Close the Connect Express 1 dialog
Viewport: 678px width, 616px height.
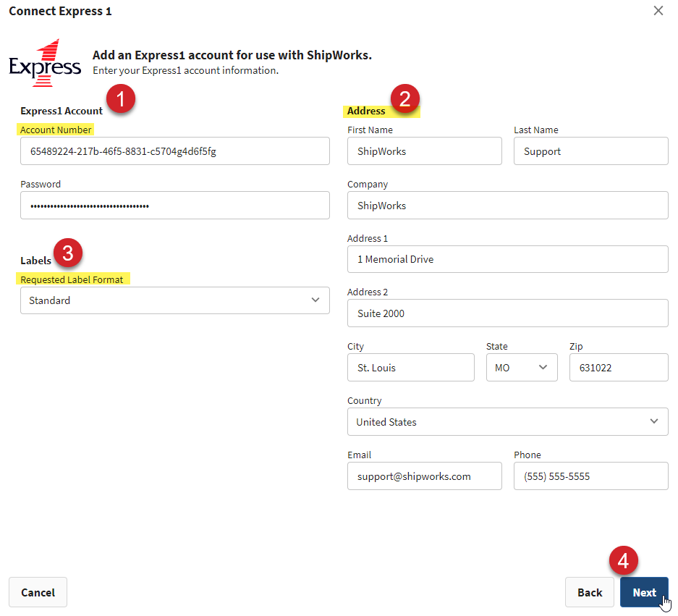pos(658,11)
